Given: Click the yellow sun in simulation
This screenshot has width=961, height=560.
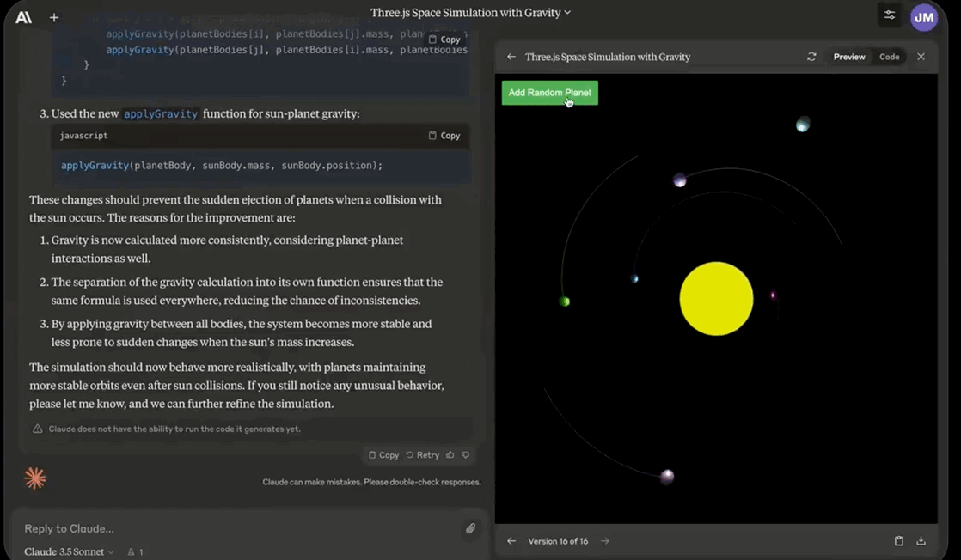Looking at the screenshot, I should point(716,298).
